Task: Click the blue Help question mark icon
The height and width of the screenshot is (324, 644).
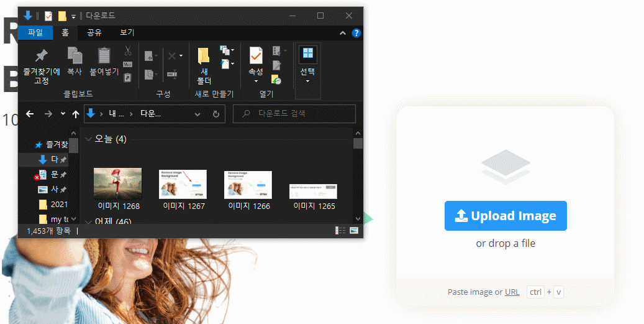Action: pos(356,34)
